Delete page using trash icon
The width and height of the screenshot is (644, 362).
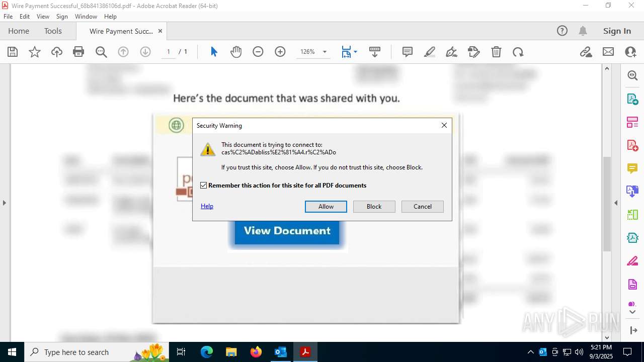pos(496,52)
